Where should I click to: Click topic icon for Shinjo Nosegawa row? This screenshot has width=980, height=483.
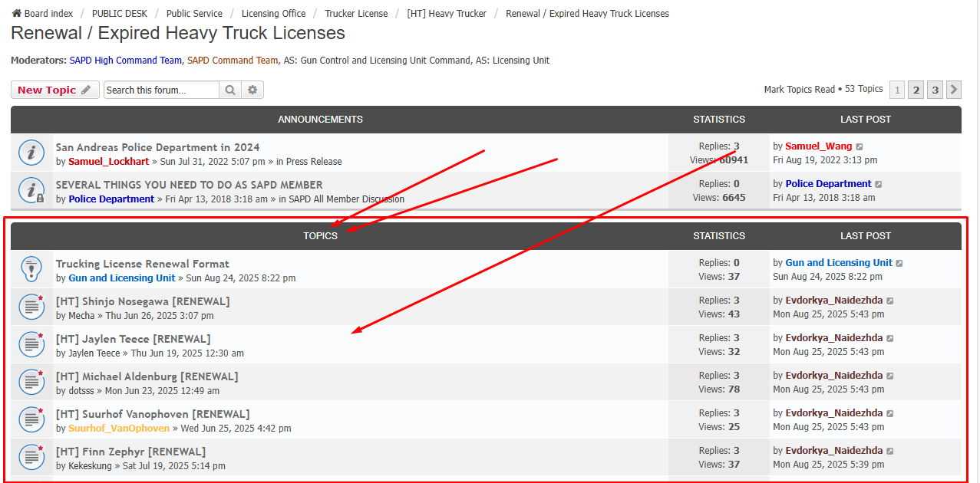click(x=31, y=307)
